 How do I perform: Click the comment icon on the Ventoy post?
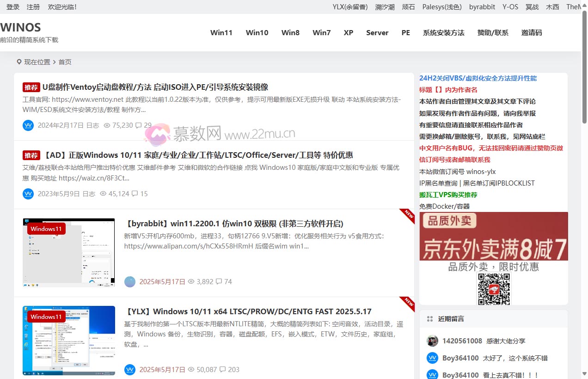coord(138,125)
